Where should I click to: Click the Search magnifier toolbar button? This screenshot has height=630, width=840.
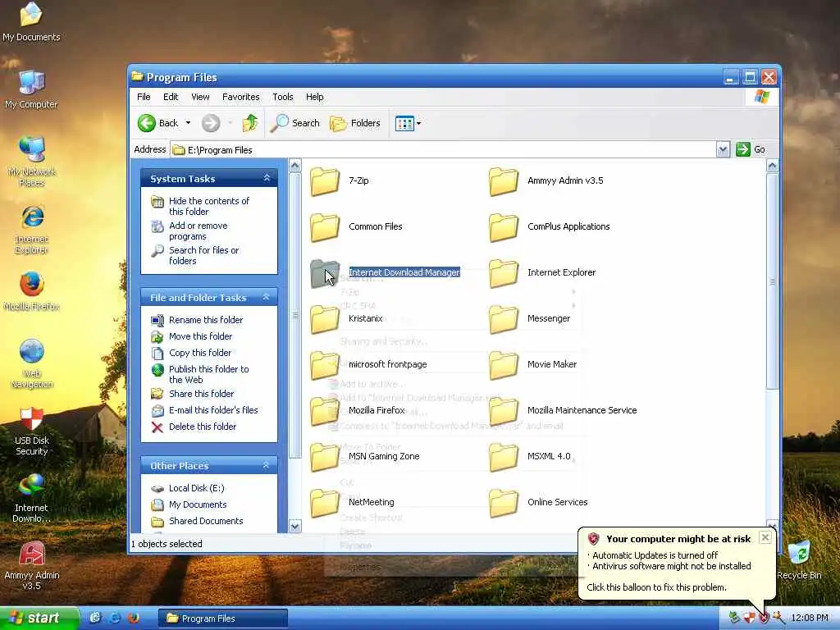(294, 123)
